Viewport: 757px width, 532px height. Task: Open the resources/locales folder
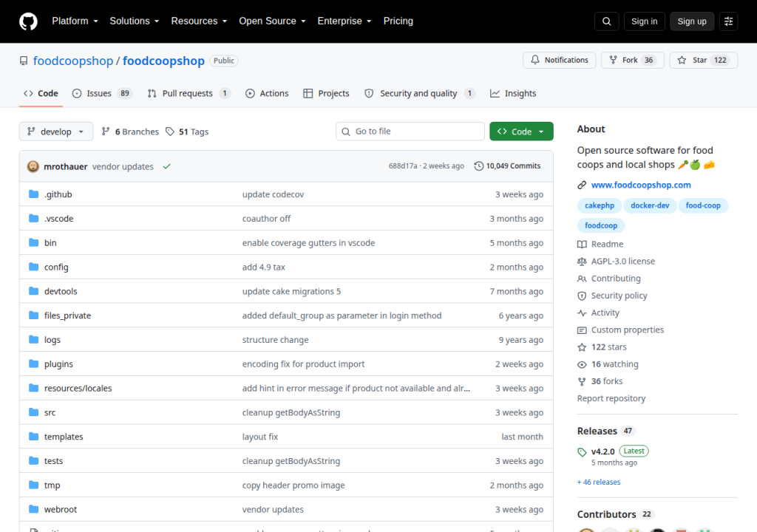click(78, 388)
